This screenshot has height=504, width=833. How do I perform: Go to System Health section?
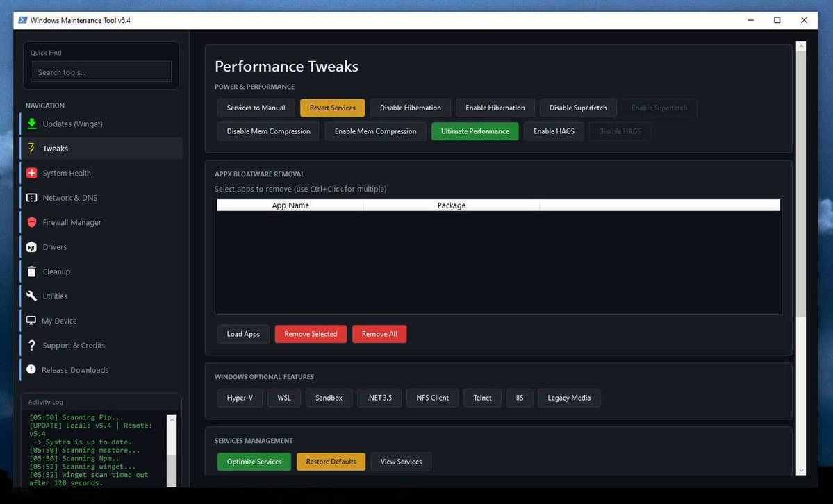101,173
